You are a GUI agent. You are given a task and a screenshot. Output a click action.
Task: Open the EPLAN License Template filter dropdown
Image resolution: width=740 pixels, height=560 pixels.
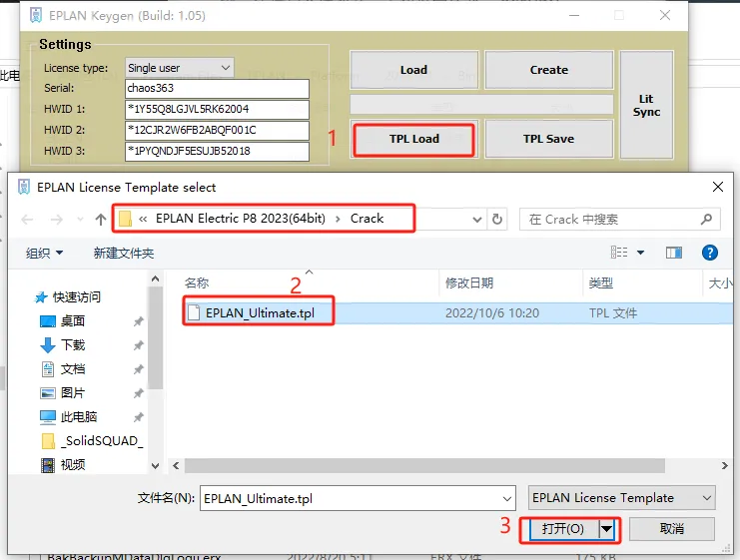[622, 498]
